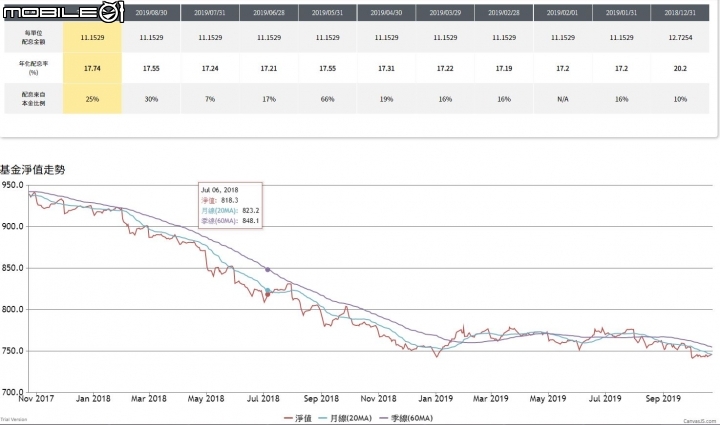720x425 pixels.
Task: Click the red 淨值 data point marker
Action: tap(268, 294)
